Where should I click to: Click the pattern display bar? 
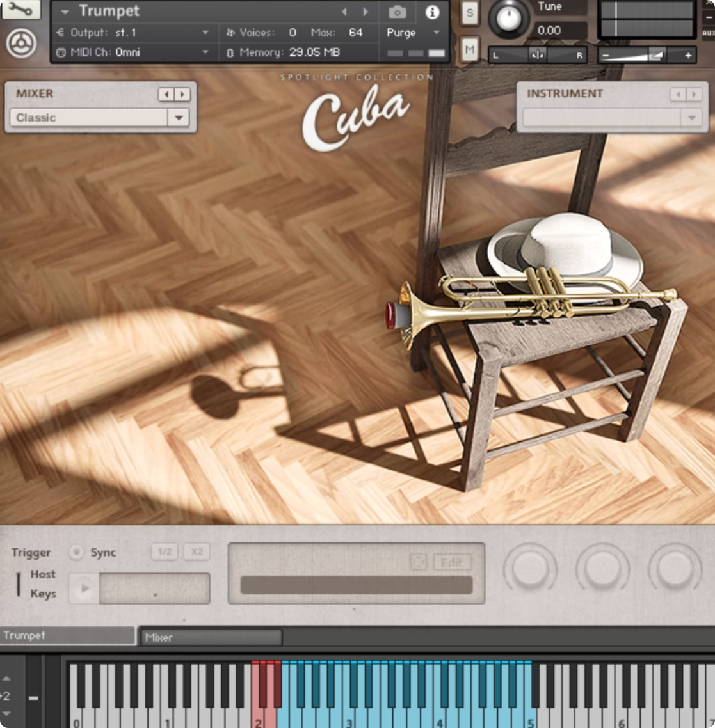click(357, 585)
